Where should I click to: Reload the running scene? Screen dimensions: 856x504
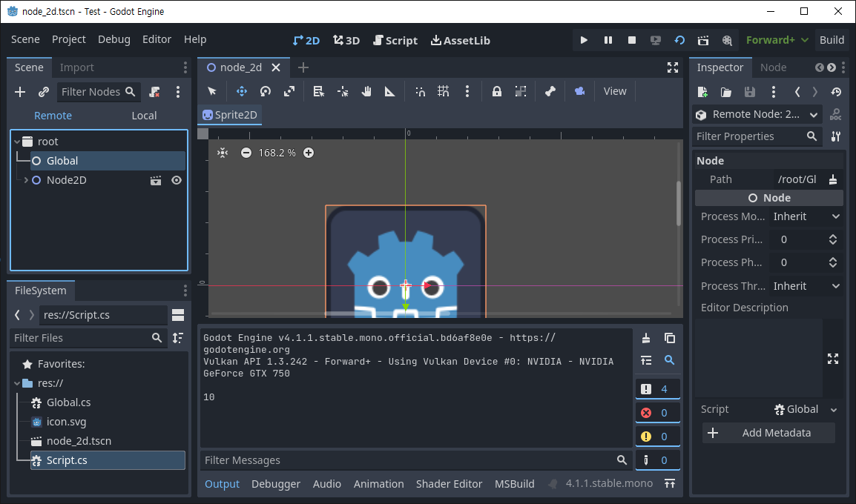[x=679, y=40]
